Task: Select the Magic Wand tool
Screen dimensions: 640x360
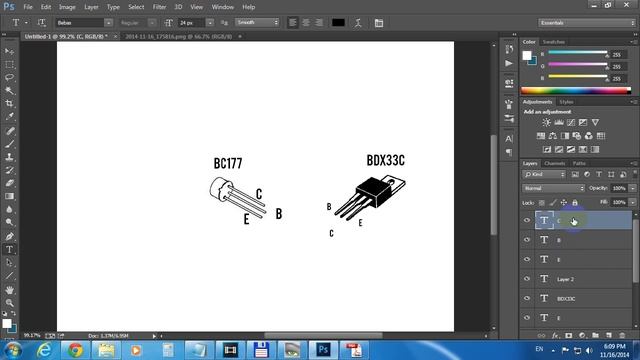Action: point(9,90)
